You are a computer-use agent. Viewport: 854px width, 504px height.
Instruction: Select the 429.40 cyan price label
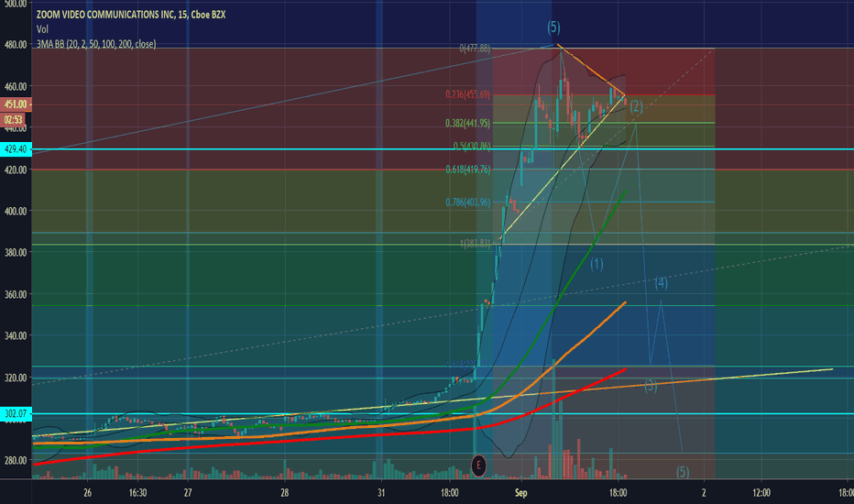[x=16, y=148]
